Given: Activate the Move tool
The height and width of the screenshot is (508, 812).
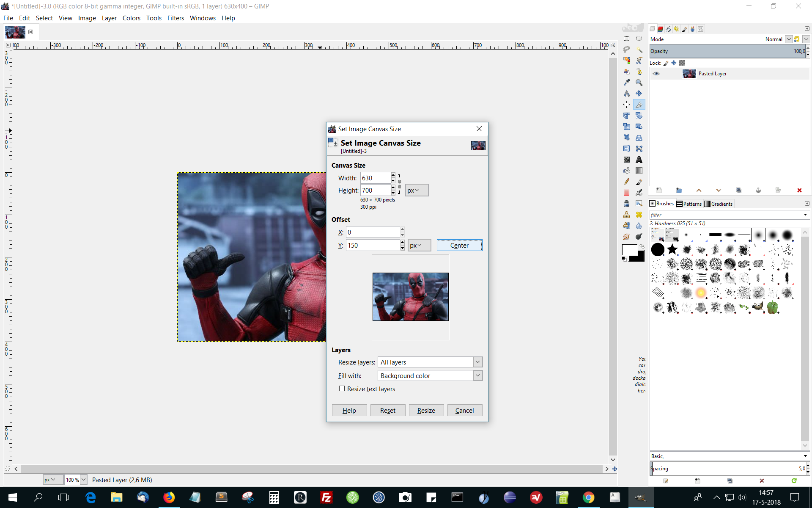Looking at the screenshot, I should (x=638, y=93).
